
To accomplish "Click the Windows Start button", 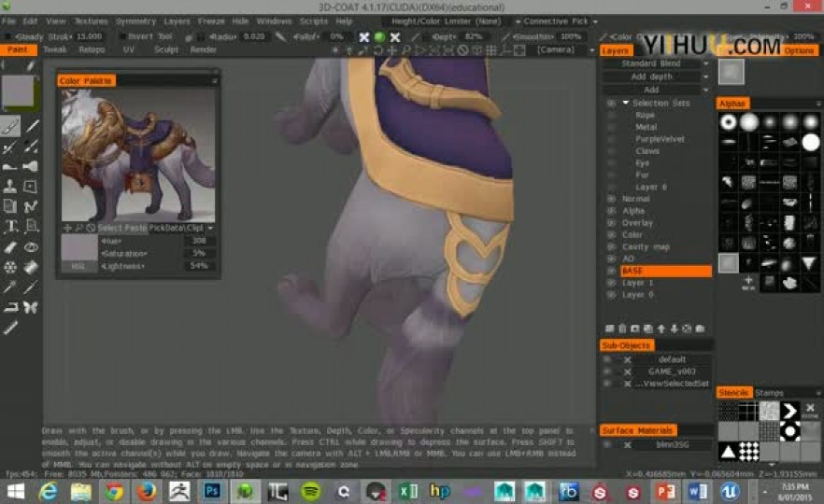I will (16, 491).
